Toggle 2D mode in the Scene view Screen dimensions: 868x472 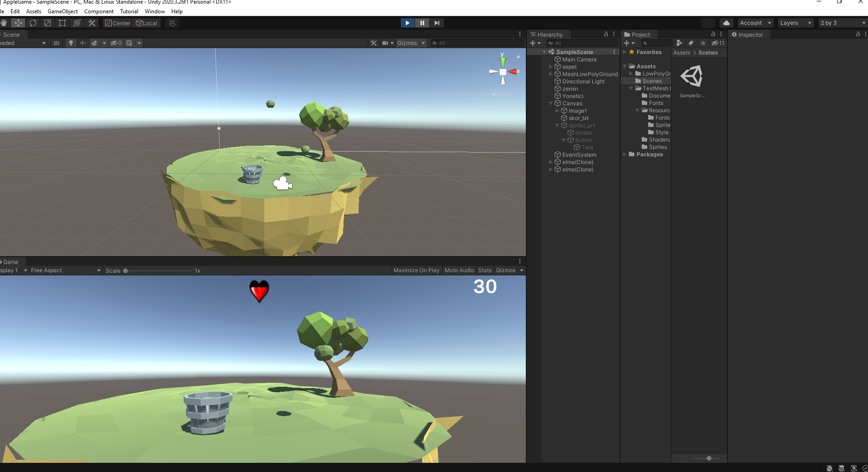point(56,43)
